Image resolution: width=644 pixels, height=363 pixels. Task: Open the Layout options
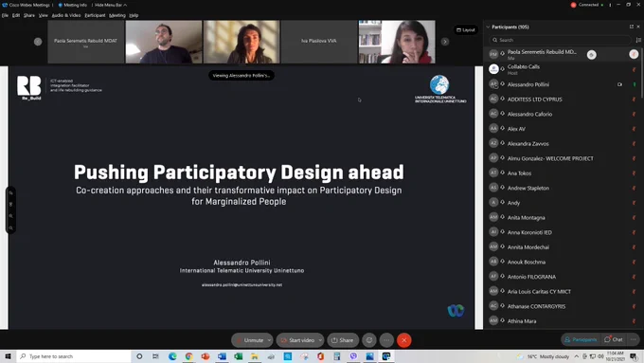[466, 30]
